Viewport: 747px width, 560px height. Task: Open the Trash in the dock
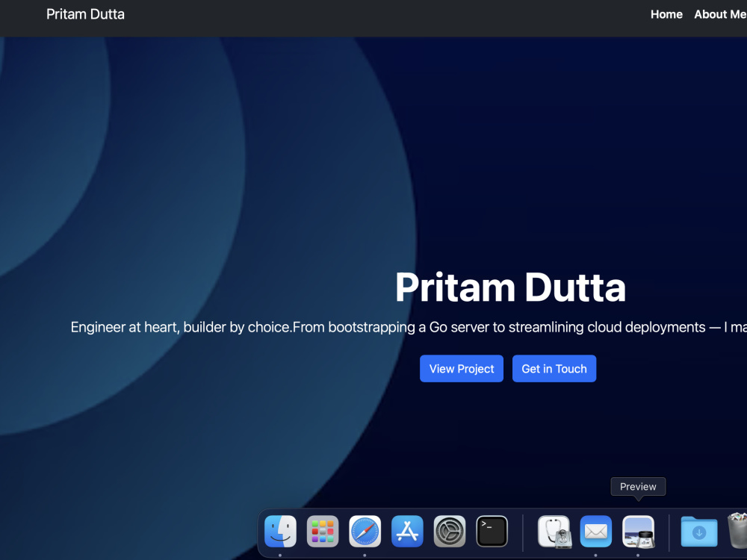(x=737, y=531)
